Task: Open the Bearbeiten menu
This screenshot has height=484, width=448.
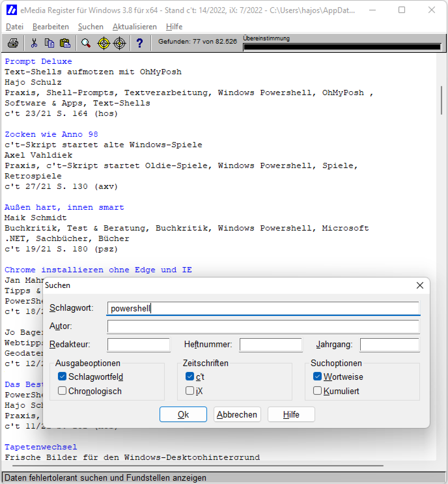Action: 50,27
